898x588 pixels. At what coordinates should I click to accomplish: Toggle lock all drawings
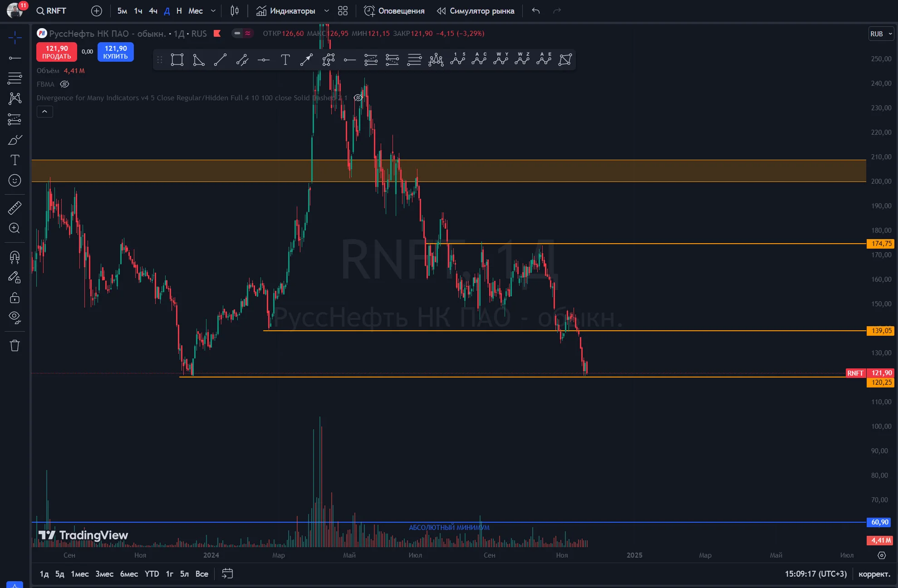pyautogui.click(x=15, y=298)
